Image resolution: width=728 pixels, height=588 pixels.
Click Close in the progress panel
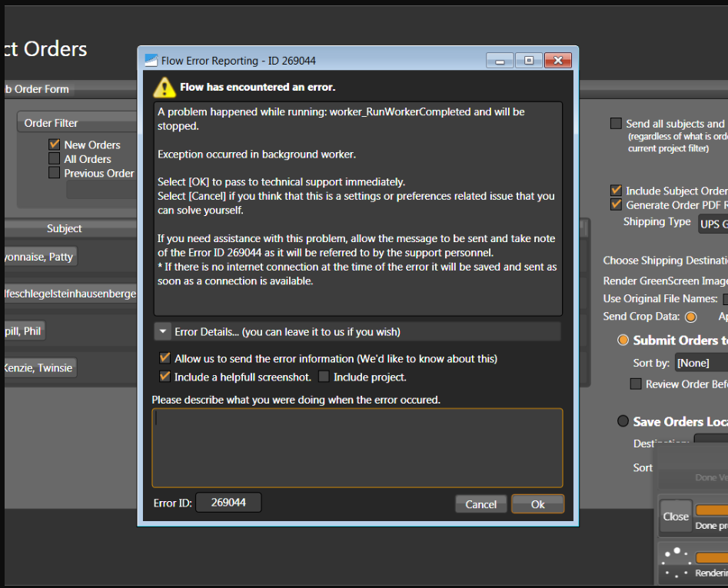pos(676,516)
